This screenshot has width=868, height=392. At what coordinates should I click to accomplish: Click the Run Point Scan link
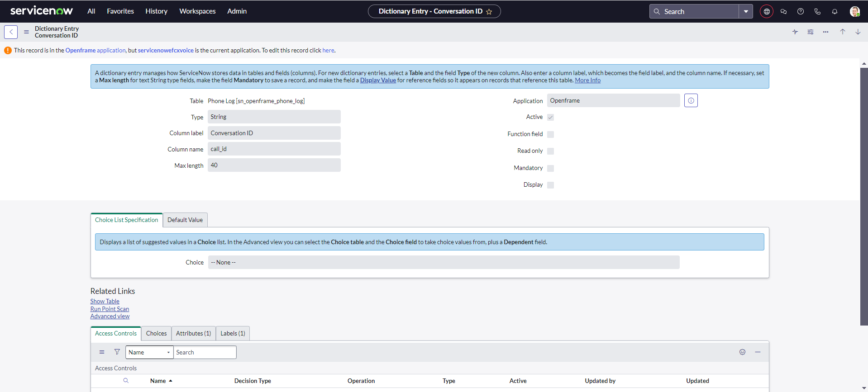pyautogui.click(x=110, y=309)
